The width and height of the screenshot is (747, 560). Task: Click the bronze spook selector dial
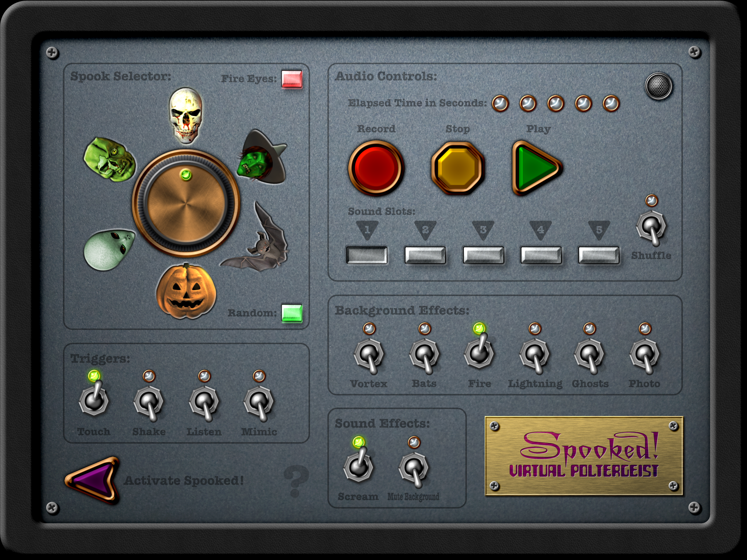[x=186, y=203]
